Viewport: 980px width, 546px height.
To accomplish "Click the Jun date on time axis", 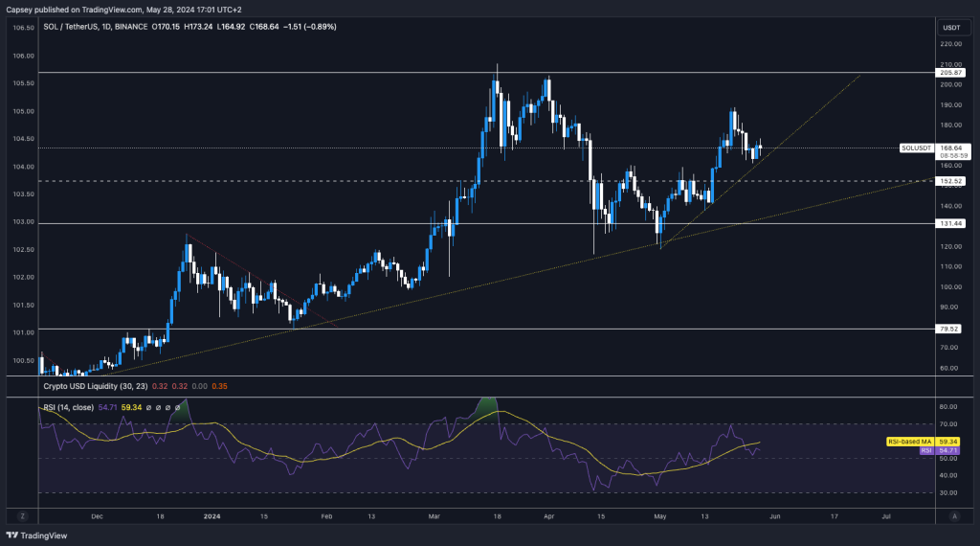I will point(775,516).
